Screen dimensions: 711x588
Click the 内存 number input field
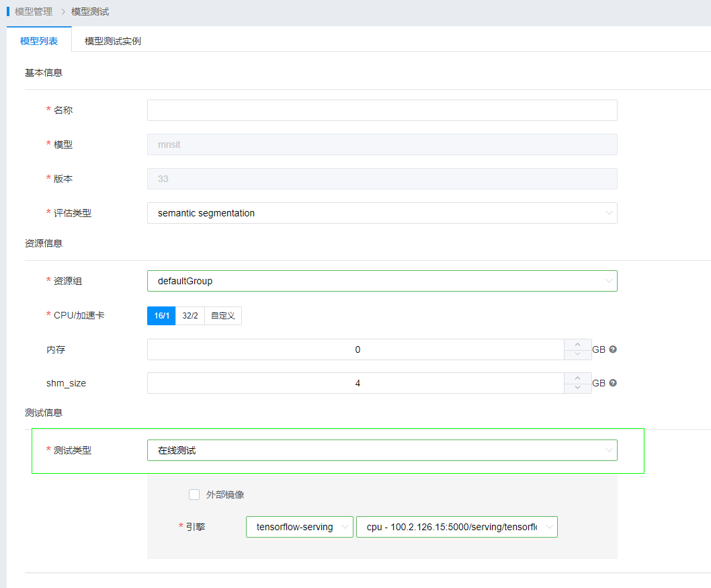pos(356,349)
